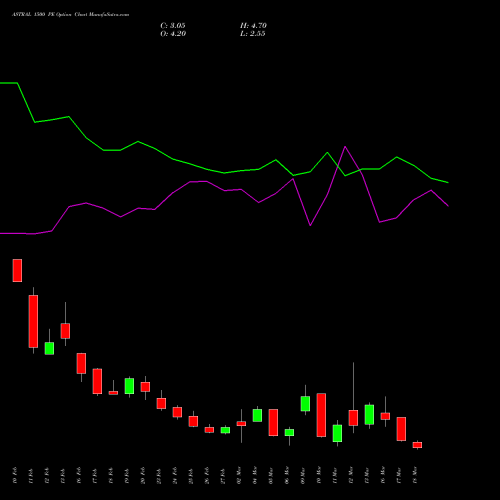
Task: Click the '10 Mar' date axis label
Action: click(319, 475)
